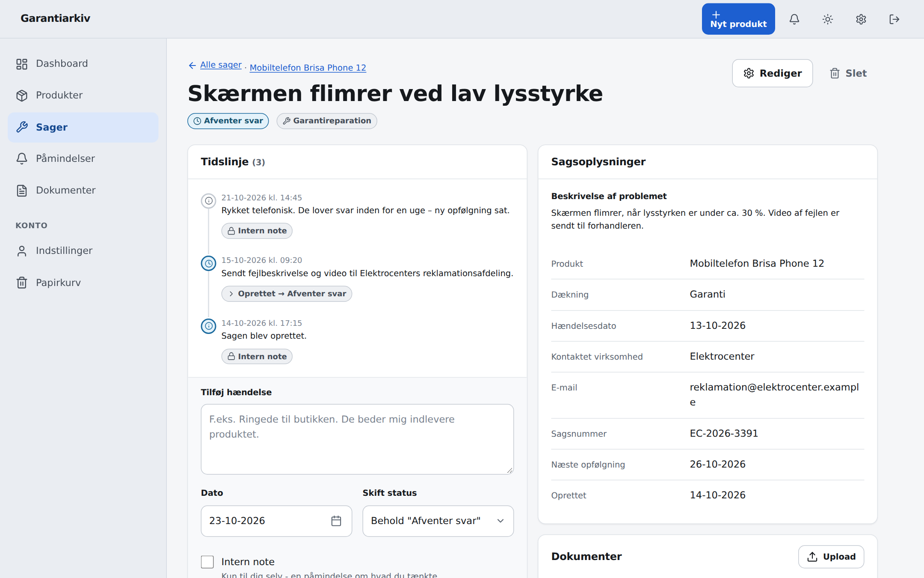Click the Dato field showing 23-10-2026
Screen dimensions: 924x578
click(276, 521)
